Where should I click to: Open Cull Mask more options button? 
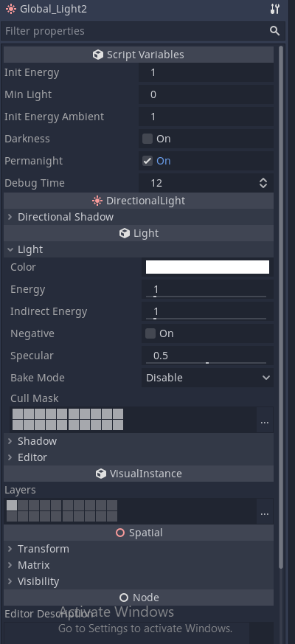[x=265, y=419]
